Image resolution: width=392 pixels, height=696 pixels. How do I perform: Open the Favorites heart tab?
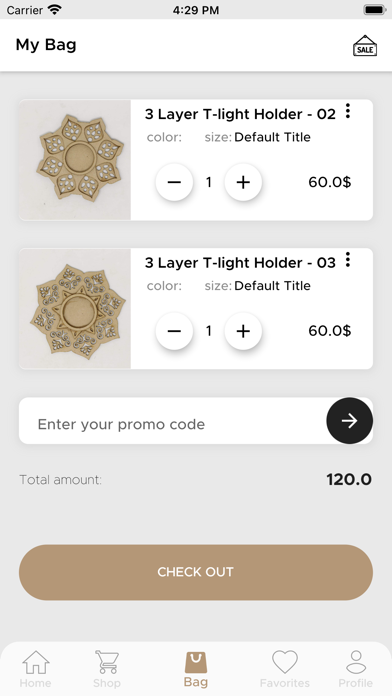click(285, 669)
